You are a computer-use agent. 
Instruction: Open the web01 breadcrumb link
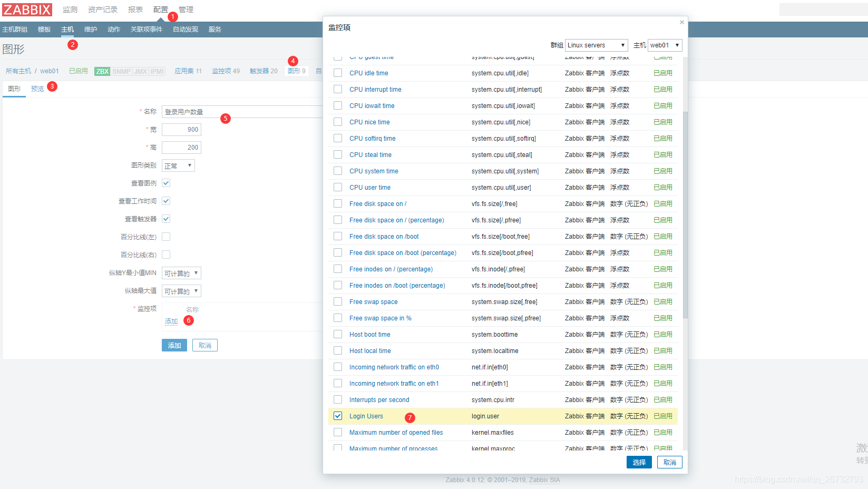pos(50,71)
